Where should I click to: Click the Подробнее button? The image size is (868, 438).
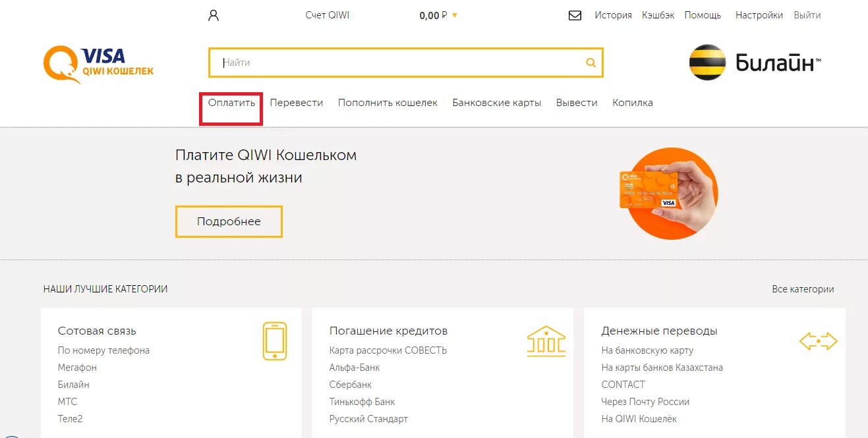point(229,221)
